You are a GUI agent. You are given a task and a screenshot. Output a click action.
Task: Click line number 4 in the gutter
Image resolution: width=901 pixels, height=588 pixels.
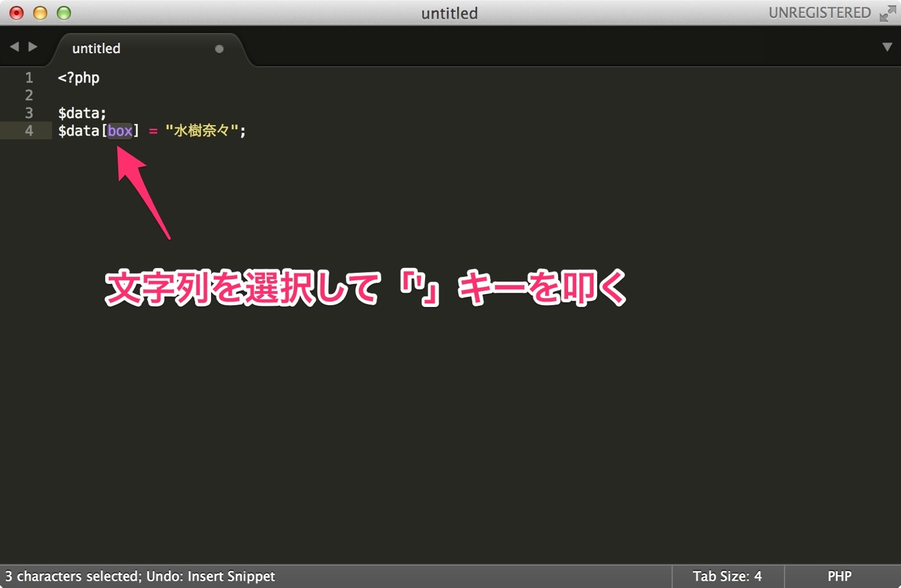[x=29, y=131]
